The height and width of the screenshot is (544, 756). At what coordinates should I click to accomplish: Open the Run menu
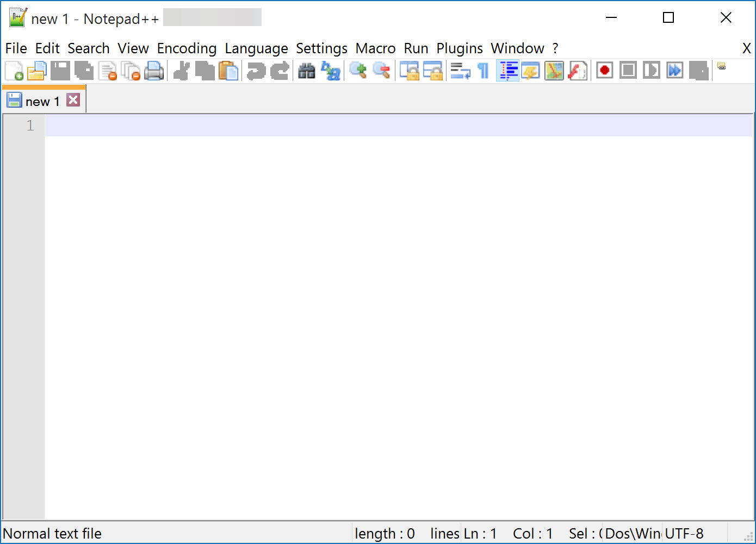pos(416,48)
